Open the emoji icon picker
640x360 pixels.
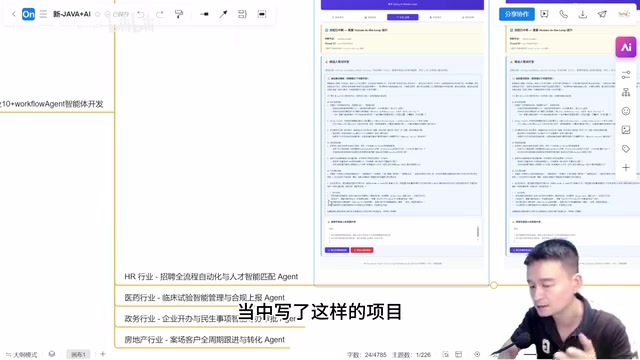point(626,111)
